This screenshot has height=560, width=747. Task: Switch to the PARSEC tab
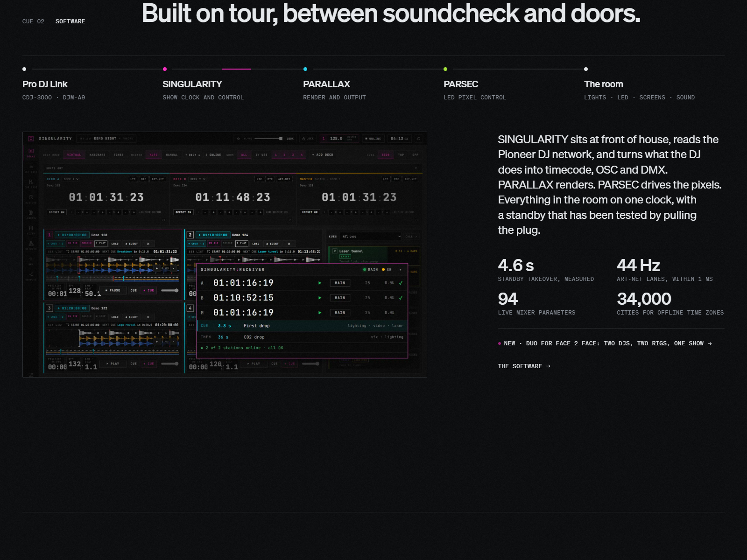pos(461,84)
